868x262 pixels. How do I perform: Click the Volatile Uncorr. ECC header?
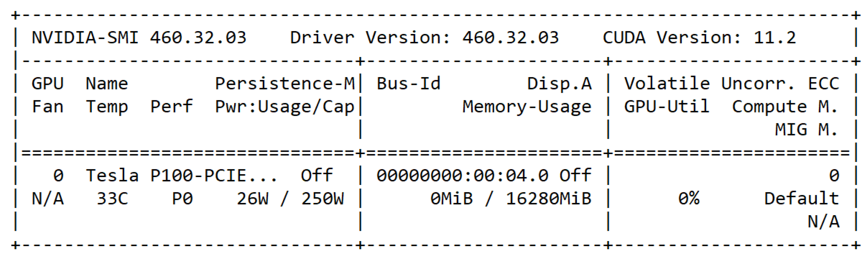(731, 83)
